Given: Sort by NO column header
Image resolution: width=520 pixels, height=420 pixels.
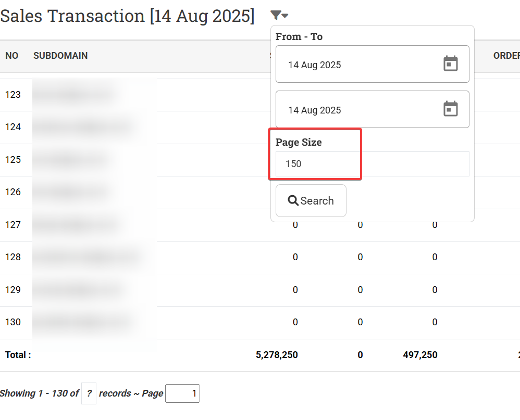Looking at the screenshot, I should coord(12,56).
